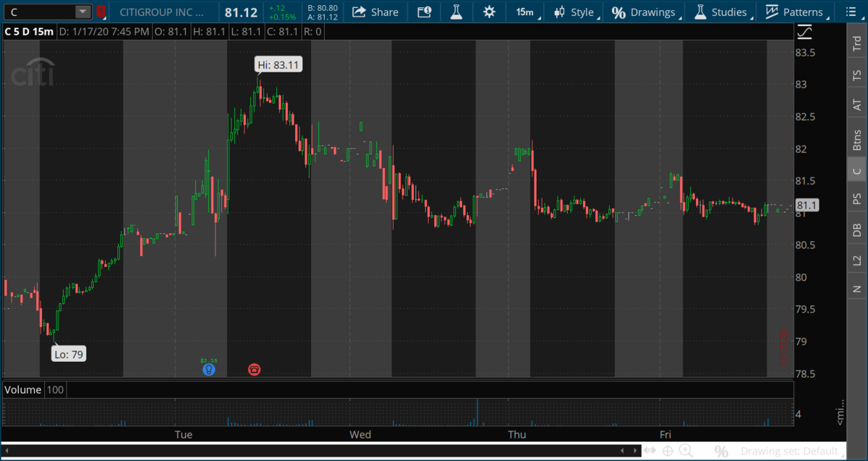This screenshot has width=868, height=461.
Task: Click the Wed date label on time axis
Action: tap(360, 434)
